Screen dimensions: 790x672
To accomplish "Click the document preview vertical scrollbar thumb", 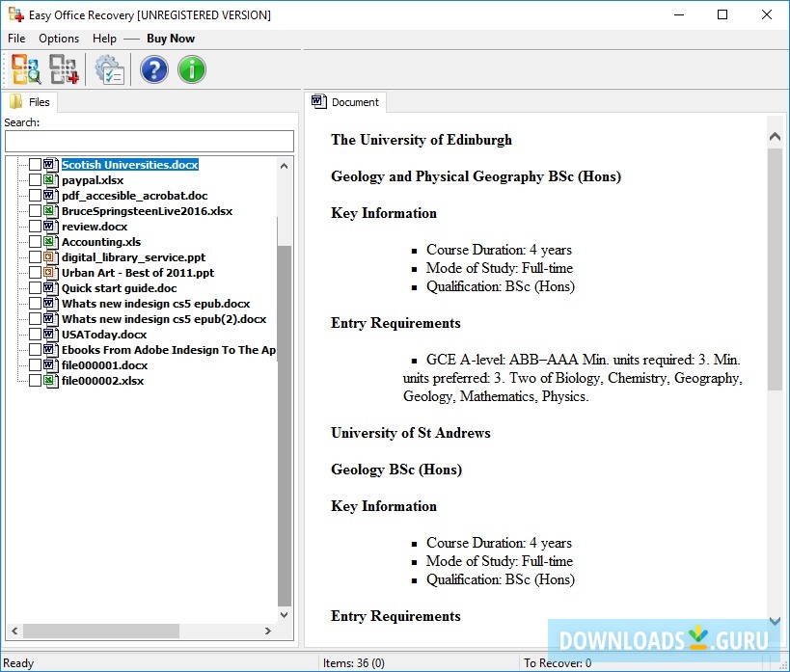I will [775, 269].
